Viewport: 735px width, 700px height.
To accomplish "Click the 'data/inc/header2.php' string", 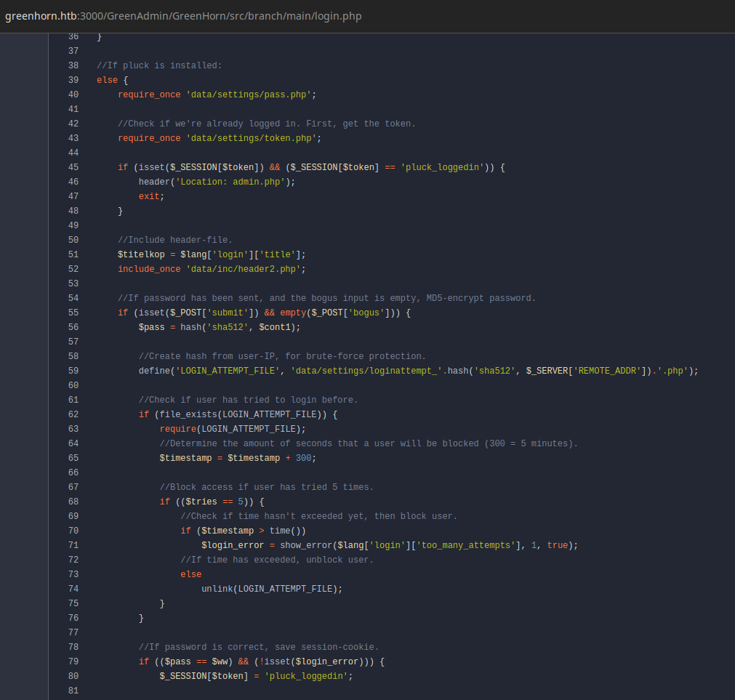I will pyautogui.click(x=244, y=269).
